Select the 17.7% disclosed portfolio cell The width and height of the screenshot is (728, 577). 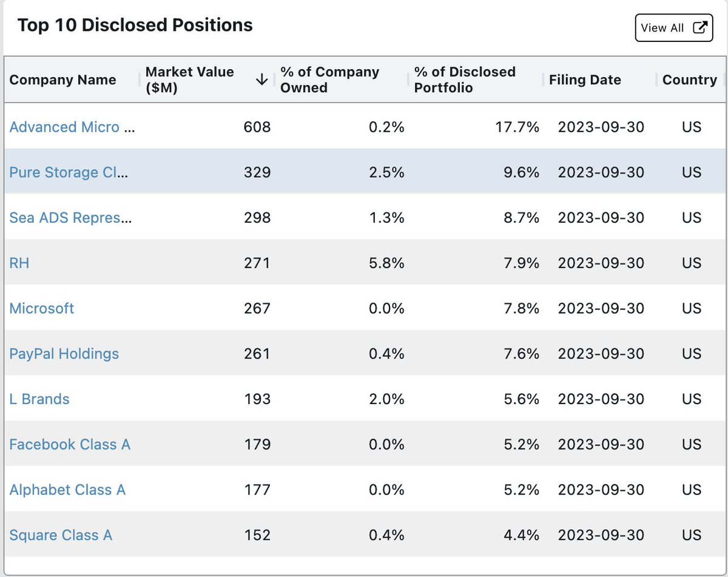[477, 127]
